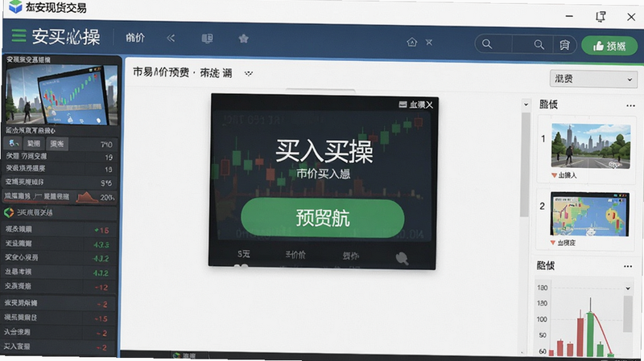Screen dimensions: 644x361
Task: Expand the small dropdown arrow above scrollbar
Action: (x=526, y=105)
